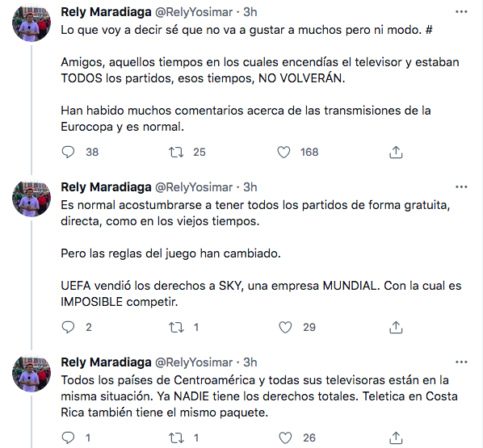Share the tweet about UEFA rights
The width and height of the screenshot is (483, 448).
point(396,327)
